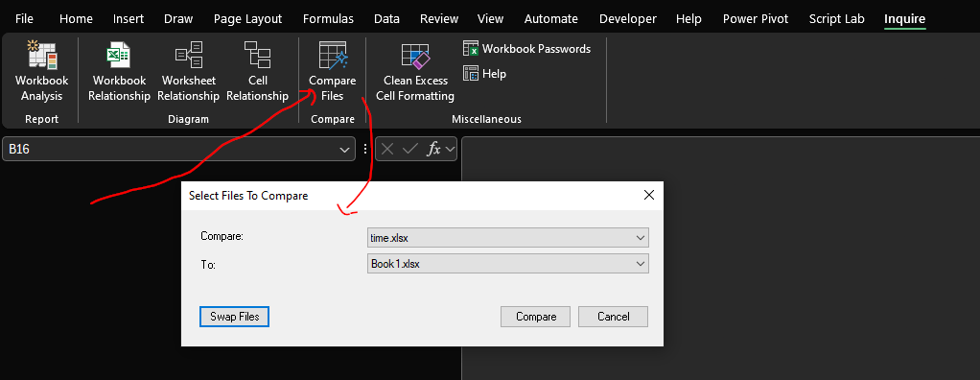Image resolution: width=980 pixels, height=380 pixels.
Task: Open the File menu
Action: pyautogui.click(x=24, y=19)
